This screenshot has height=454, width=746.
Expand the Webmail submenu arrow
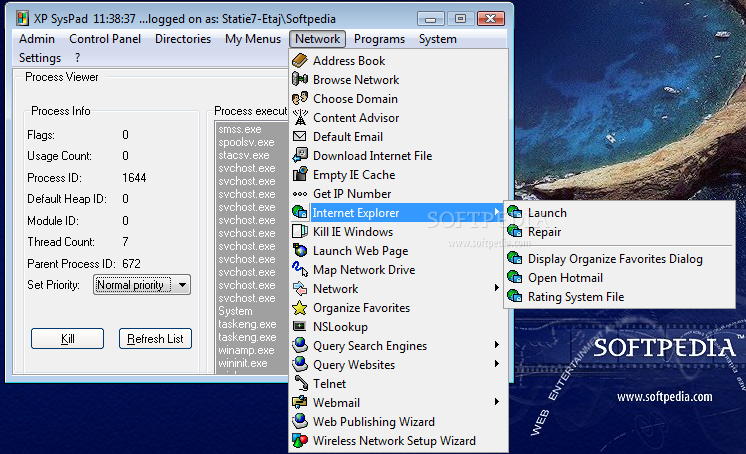pyautogui.click(x=496, y=402)
